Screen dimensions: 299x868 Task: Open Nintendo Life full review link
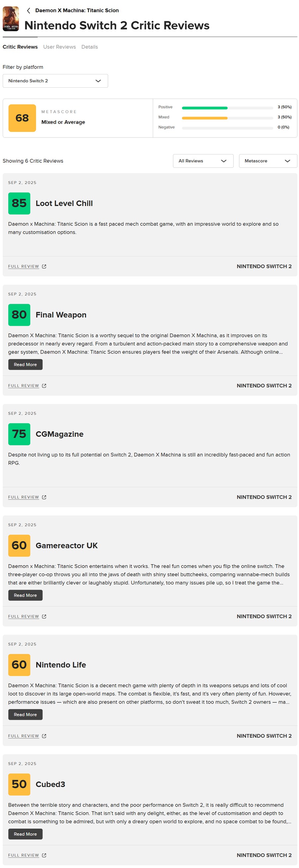coord(24,736)
